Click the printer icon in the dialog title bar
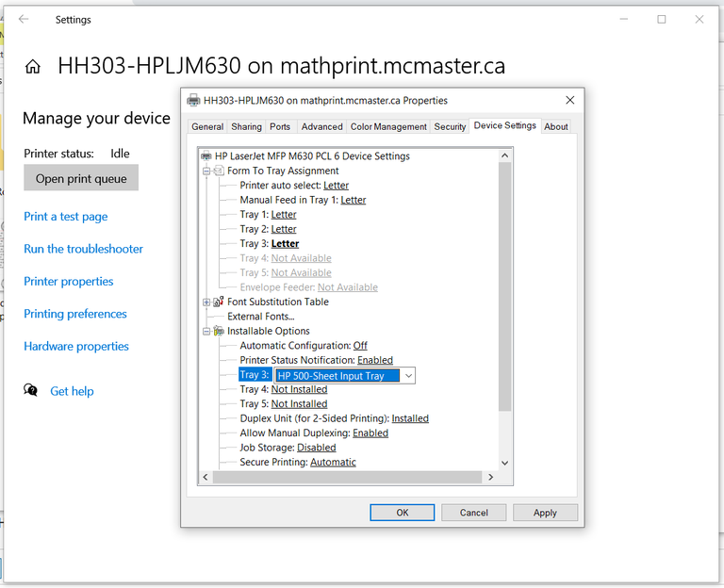The height and width of the screenshot is (588, 724). point(193,101)
